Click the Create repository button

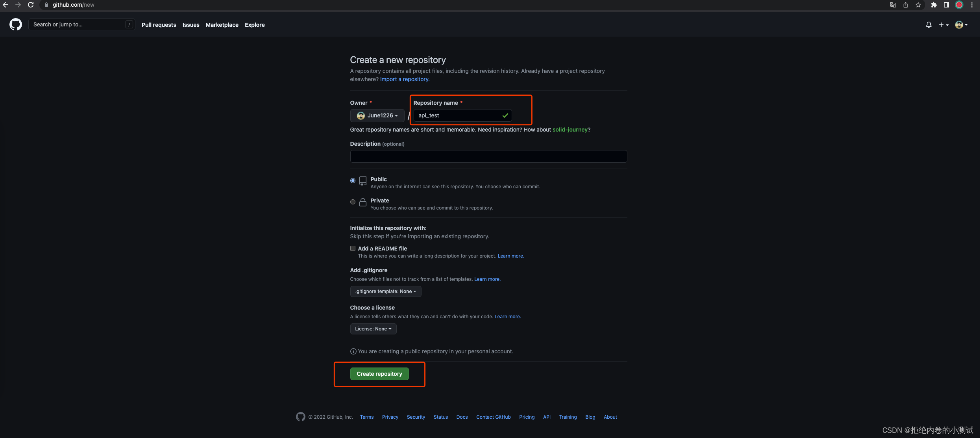click(x=379, y=374)
